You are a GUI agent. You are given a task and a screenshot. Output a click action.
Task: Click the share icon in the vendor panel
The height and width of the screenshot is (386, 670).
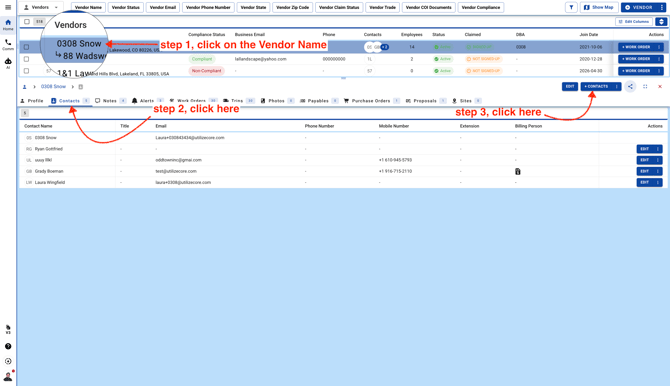[630, 86]
